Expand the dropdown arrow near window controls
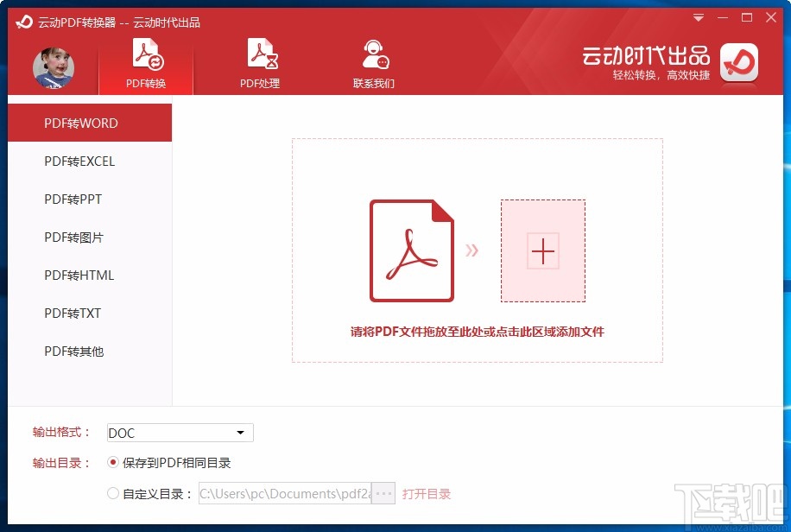 698,17
